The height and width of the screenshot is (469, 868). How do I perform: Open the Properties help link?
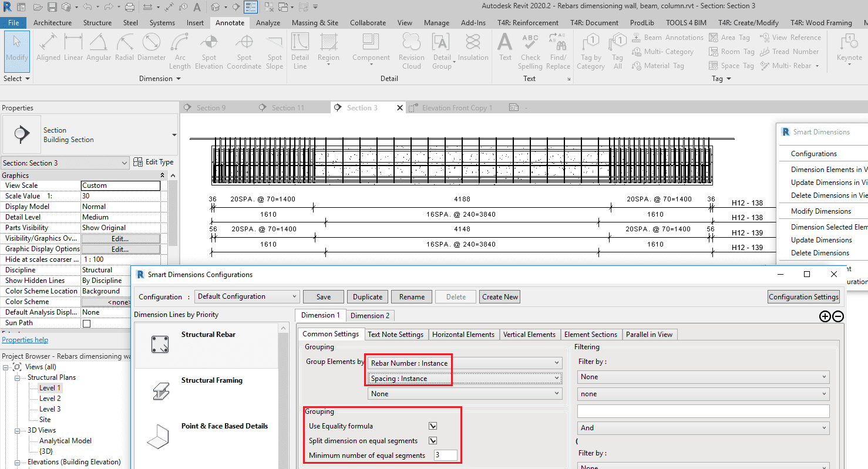25,340
